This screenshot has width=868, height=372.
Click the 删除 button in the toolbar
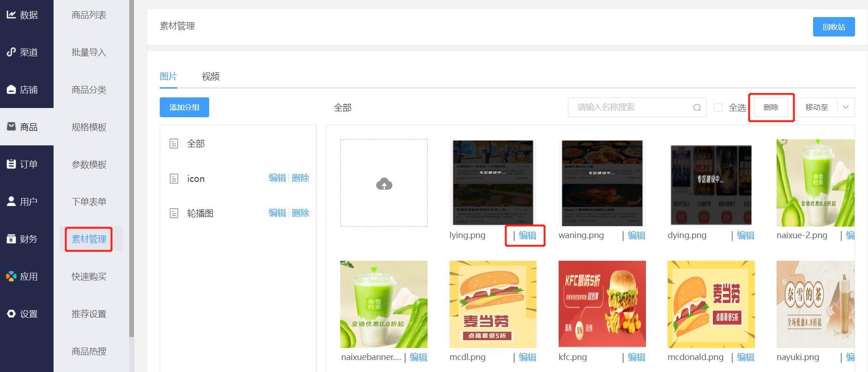771,107
